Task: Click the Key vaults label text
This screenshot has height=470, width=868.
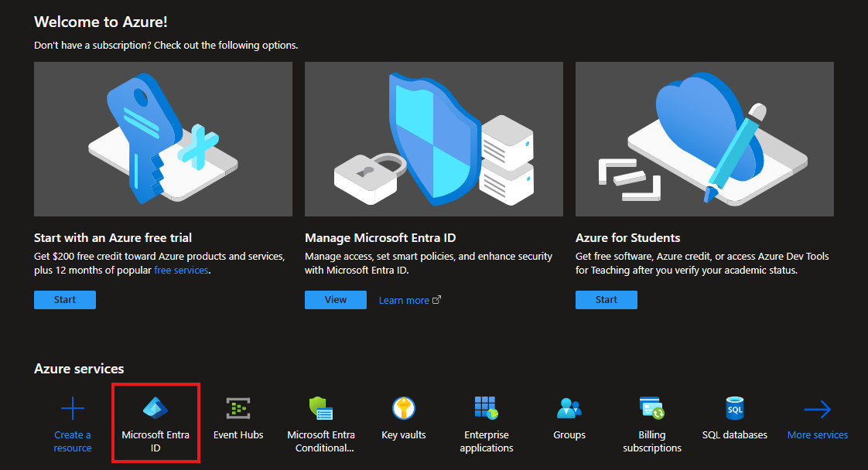Action: pos(404,435)
